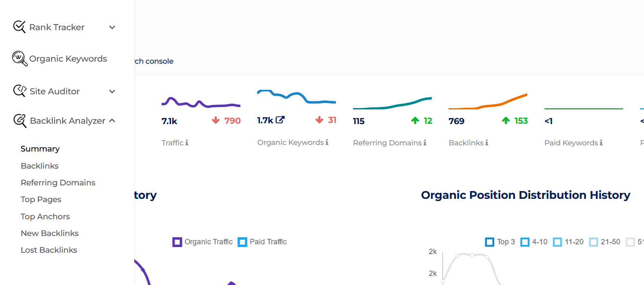Open external link icon beside 1.7k
This screenshot has width=644, height=285.
pyautogui.click(x=280, y=120)
